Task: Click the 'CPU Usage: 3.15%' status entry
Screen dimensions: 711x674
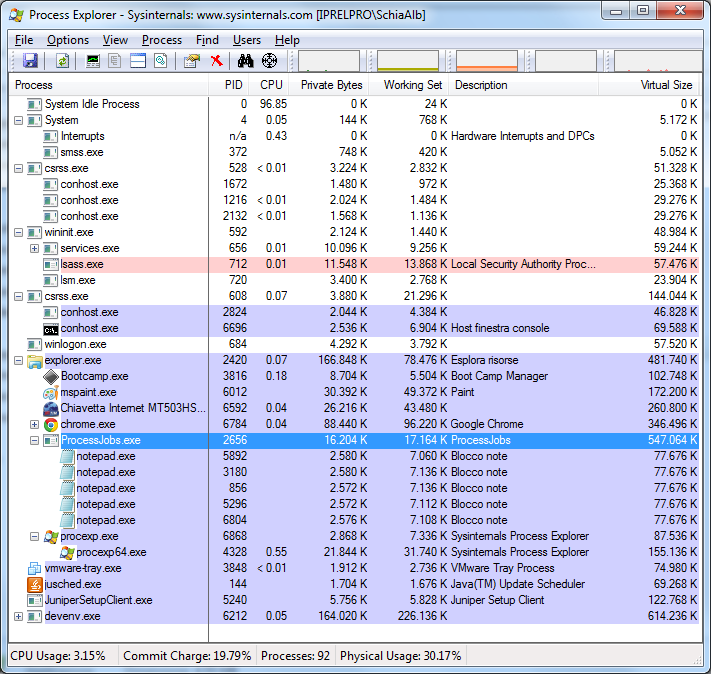Action: (x=58, y=656)
